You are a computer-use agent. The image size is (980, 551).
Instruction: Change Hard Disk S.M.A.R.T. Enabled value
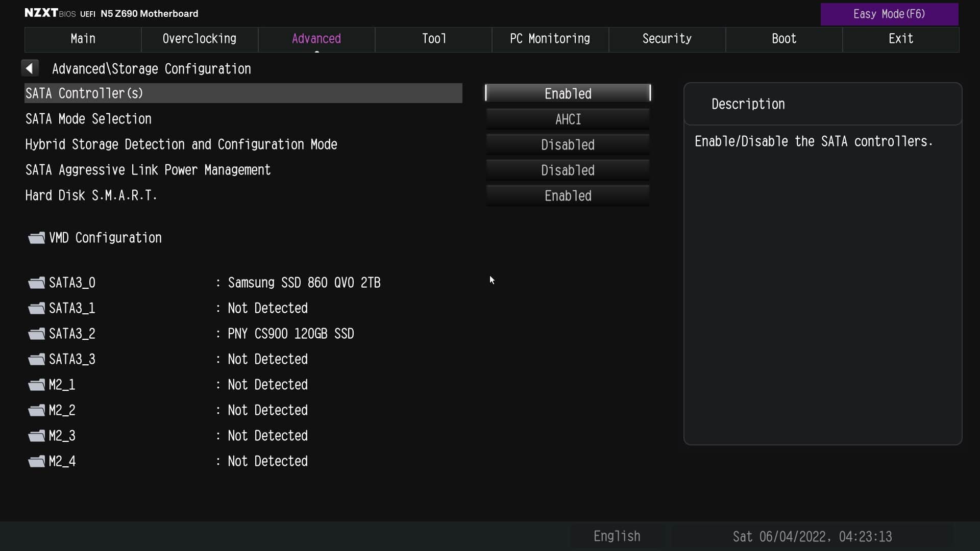[568, 195]
